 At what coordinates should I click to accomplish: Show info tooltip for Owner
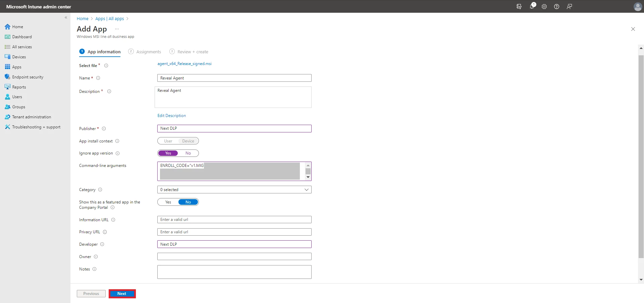[96, 257]
